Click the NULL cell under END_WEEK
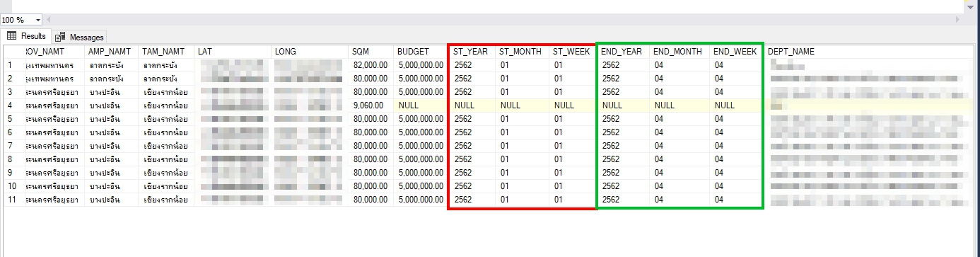980x257 pixels. pyautogui.click(x=735, y=105)
